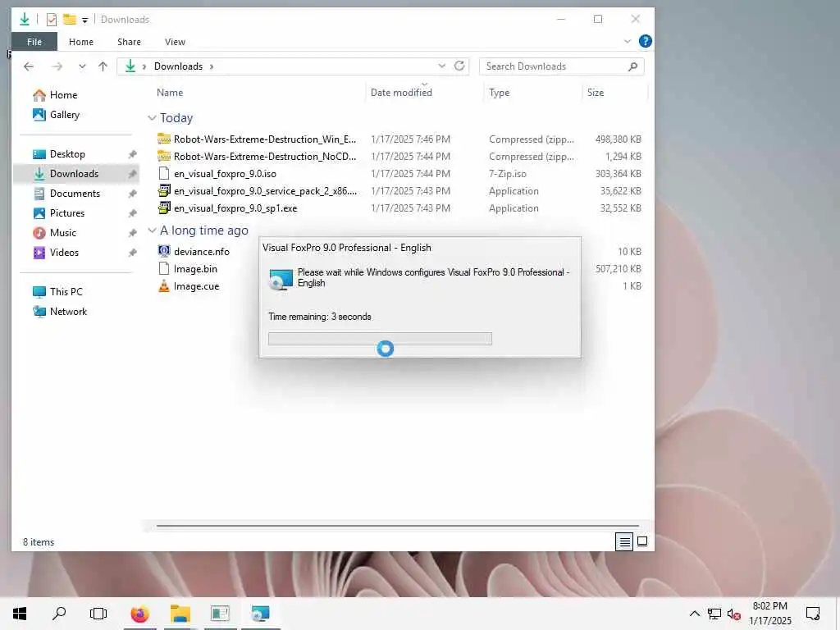The width and height of the screenshot is (840, 630).
Task: Open Customize Quick Access Toolbar dropdown
Action: [x=84, y=21]
